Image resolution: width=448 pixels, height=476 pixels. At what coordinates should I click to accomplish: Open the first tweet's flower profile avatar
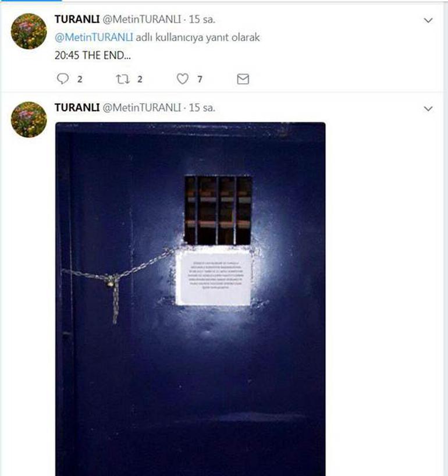point(29,31)
